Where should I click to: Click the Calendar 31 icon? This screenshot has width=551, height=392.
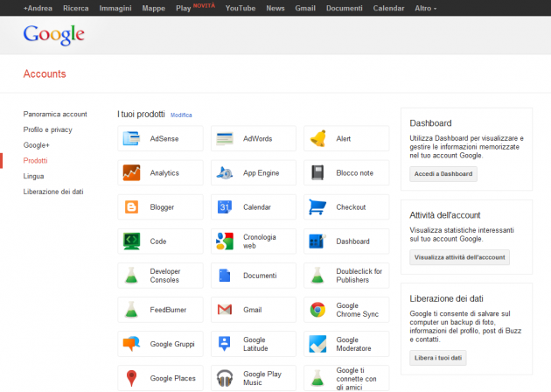225,207
